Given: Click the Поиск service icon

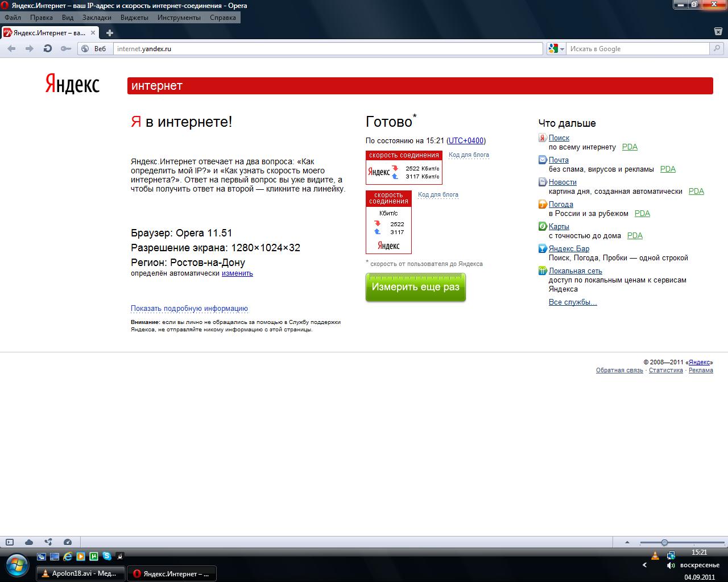Looking at the screenshot, I should pyautogui.click(x=543, y=138).
